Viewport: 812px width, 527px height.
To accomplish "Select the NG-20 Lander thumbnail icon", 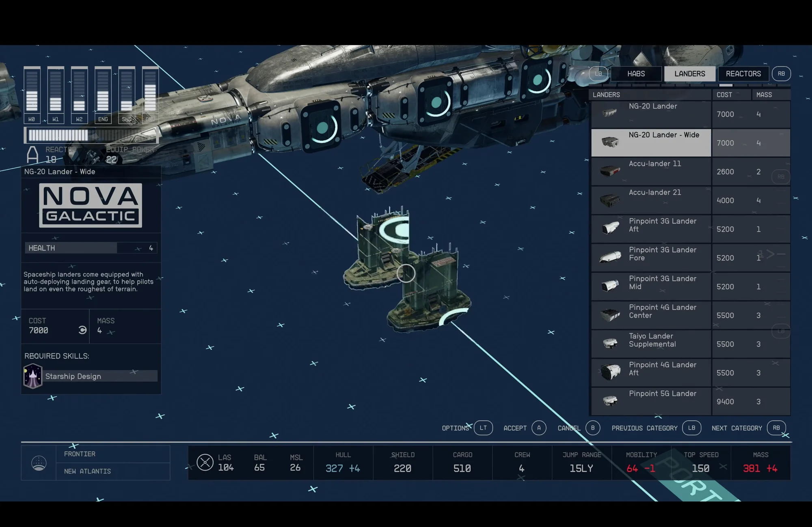I will [x=609, y=113].
